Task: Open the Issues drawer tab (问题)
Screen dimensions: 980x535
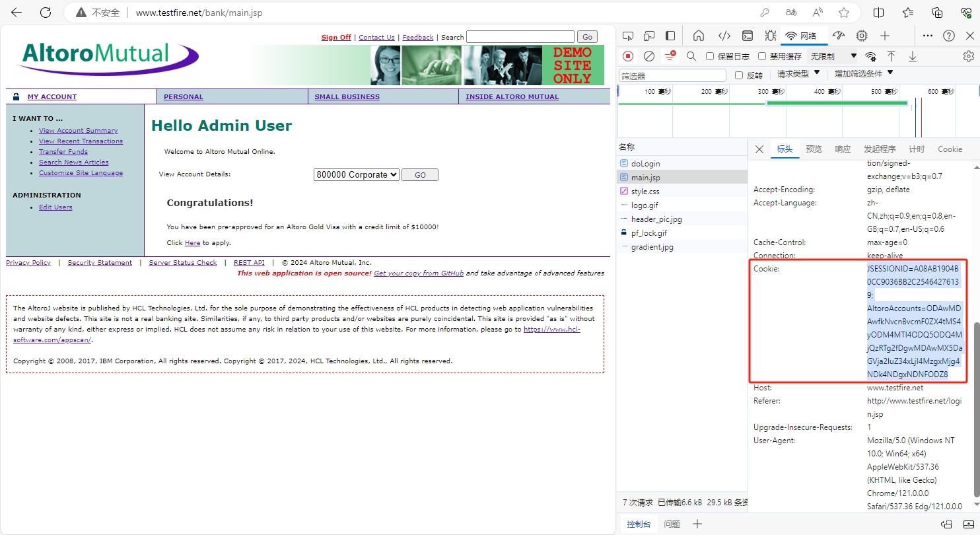Action: coord(672,524)
